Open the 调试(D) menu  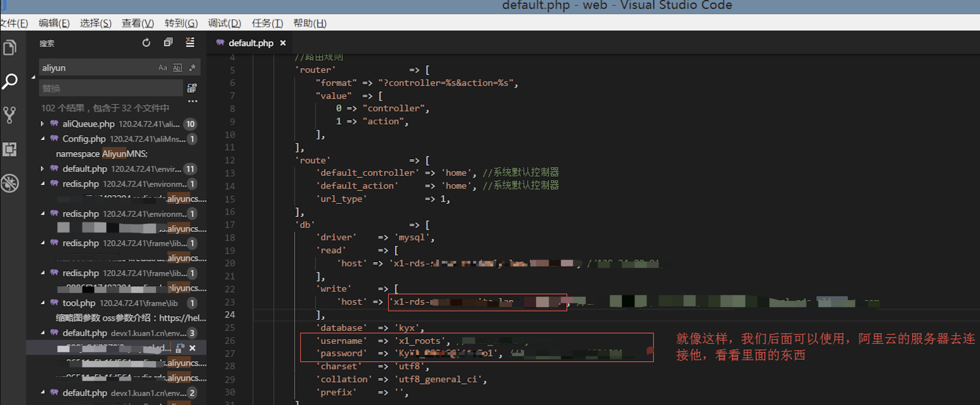pos(224,23)
